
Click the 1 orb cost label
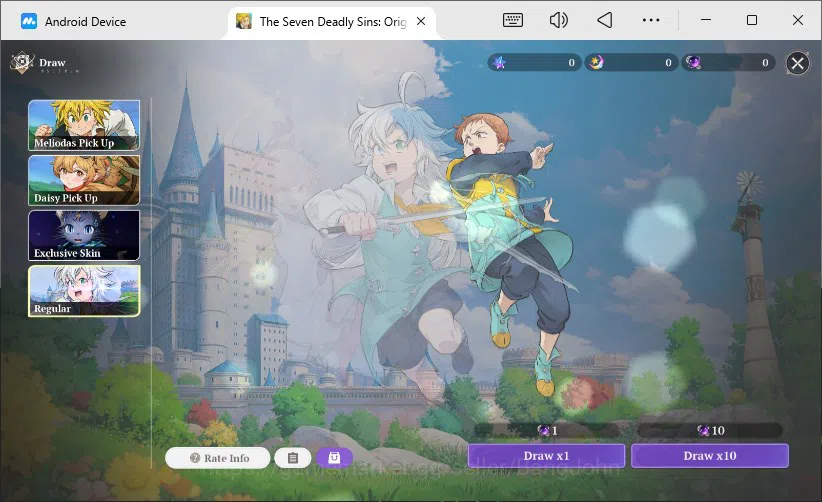tap(547, 431)
